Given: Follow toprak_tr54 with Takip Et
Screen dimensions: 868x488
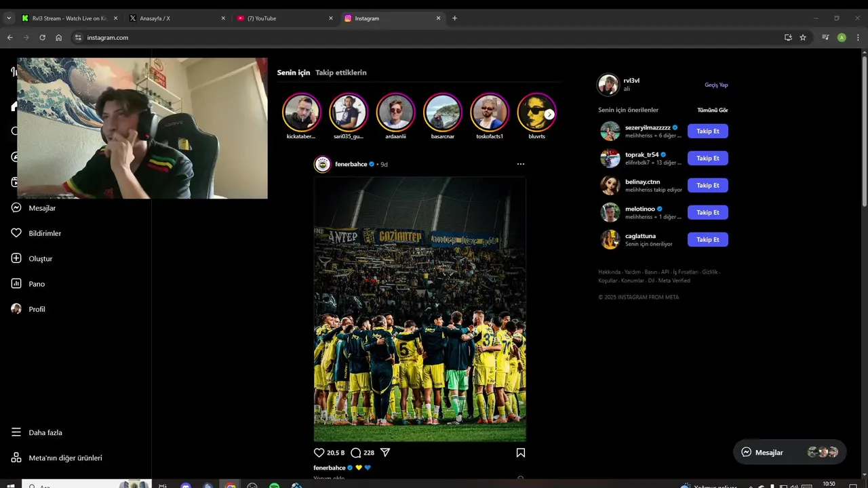Looking at the screenshot, I should [707, 158].
